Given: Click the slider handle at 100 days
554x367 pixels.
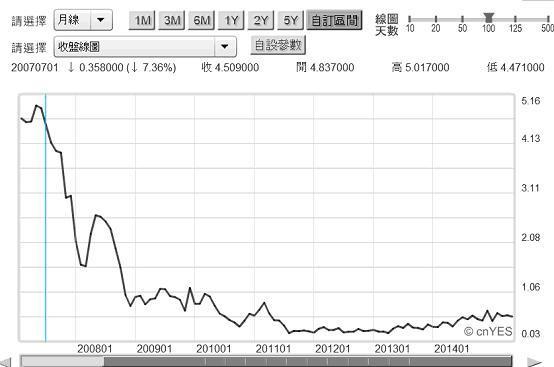Looking at the screenshot, I should (x=489, y=17).
